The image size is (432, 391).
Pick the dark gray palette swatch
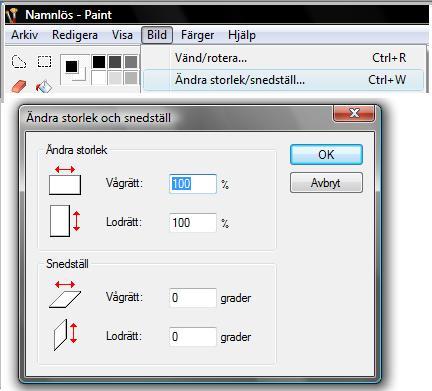pyautogui.click(x=115, y=62)
